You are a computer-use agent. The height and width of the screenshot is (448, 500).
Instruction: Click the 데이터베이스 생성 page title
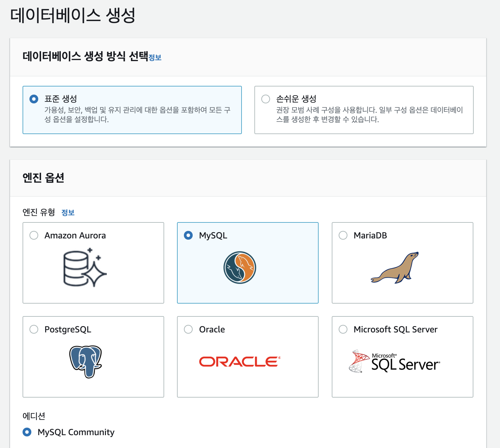pyautogui.click(x=73, y=15)
